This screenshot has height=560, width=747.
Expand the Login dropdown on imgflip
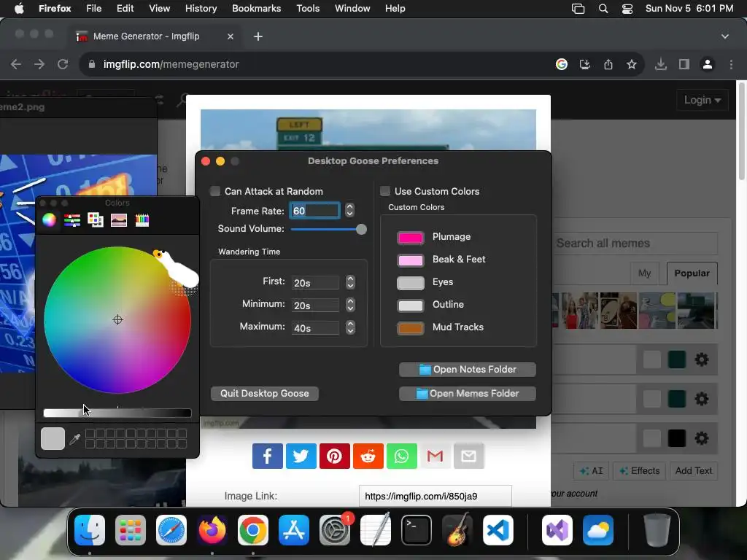tap(703, 100)
